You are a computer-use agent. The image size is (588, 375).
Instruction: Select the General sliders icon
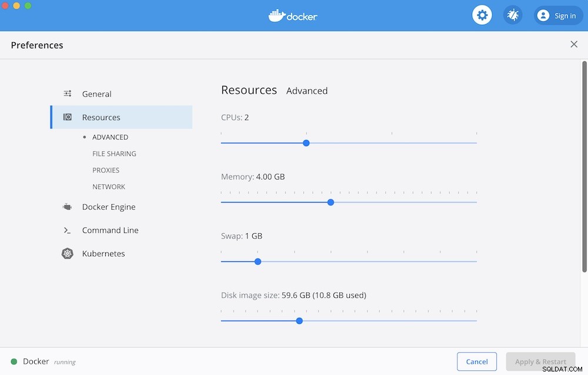click(x=68, y=94)
